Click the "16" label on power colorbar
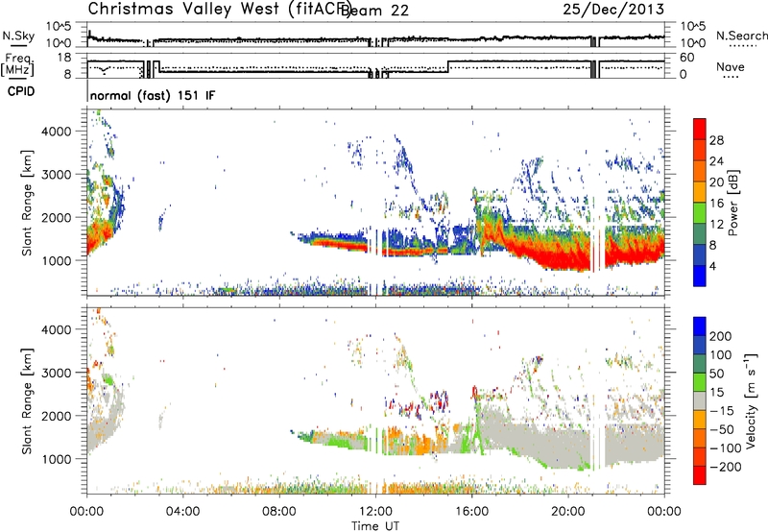The height and width of the screenshot is (532, 768). [x=716, y=204]
